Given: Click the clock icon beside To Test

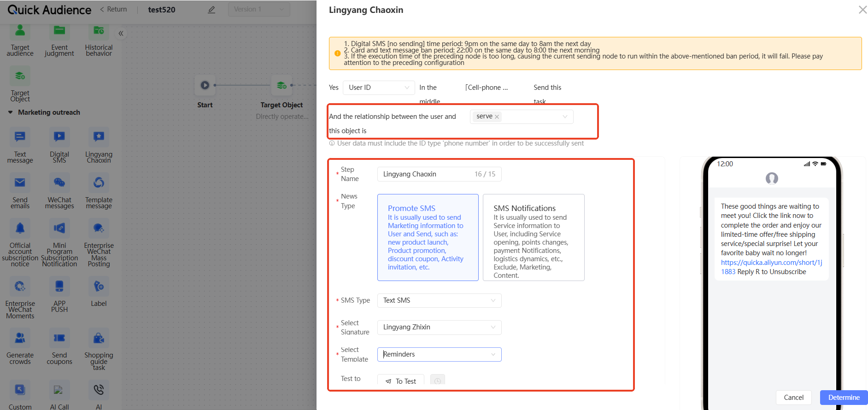Looking at the screenshot, I should pyautogui.click(x=438, y=381).
